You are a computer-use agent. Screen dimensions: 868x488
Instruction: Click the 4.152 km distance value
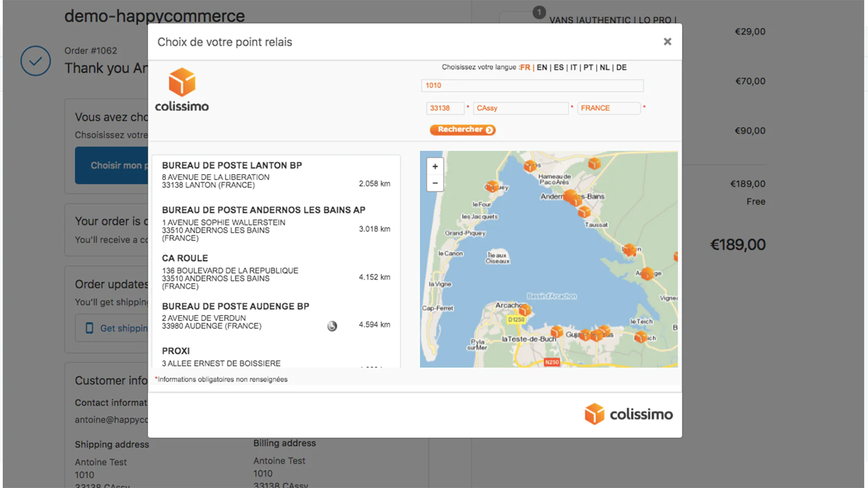pyautogui.click(x=374, y=277)
